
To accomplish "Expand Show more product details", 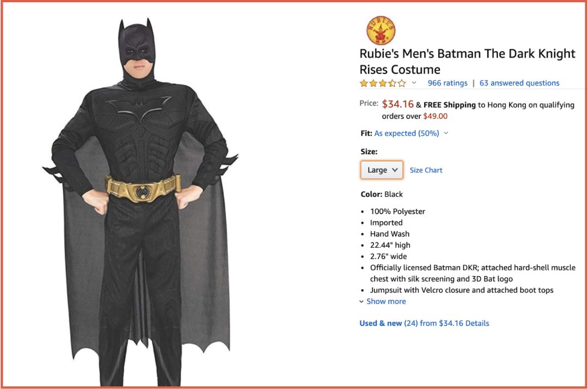I will (x=385, y=301).
